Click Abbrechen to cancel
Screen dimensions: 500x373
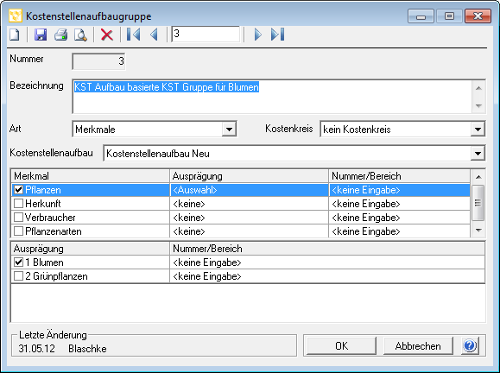pyautogui.click(x=418, y=346)
